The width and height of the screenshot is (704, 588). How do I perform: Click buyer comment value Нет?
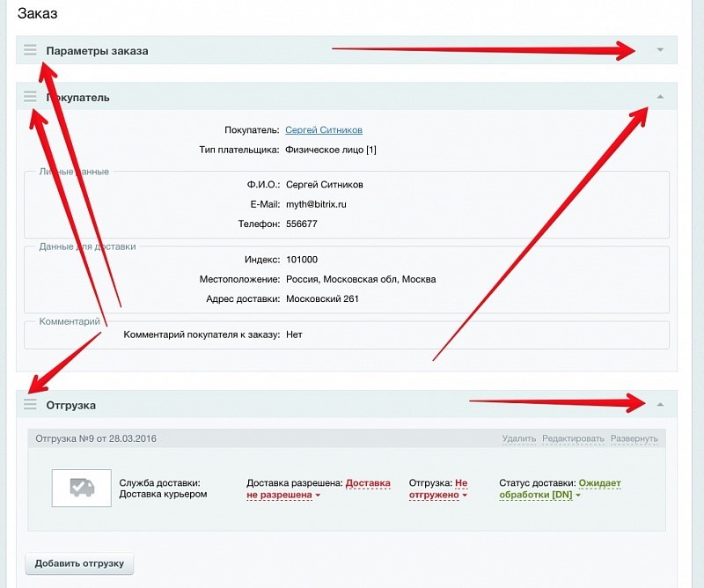click(294, 334)
